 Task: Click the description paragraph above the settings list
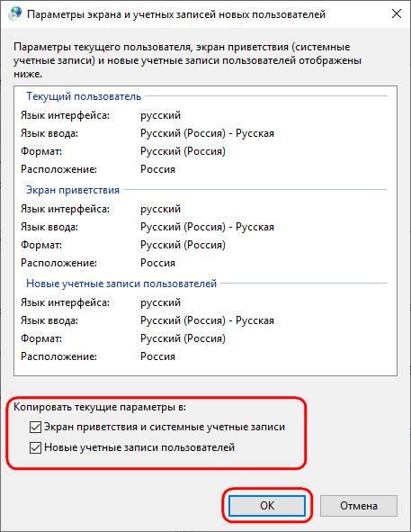coord(188,60)
